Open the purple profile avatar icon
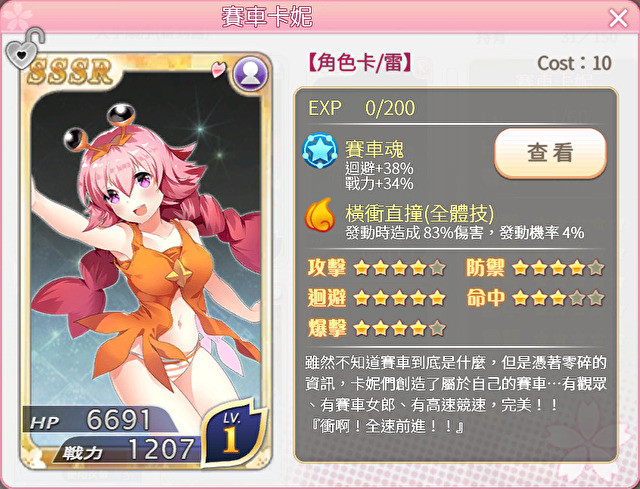Screen dimensions: 640x489 coord(250,73)
